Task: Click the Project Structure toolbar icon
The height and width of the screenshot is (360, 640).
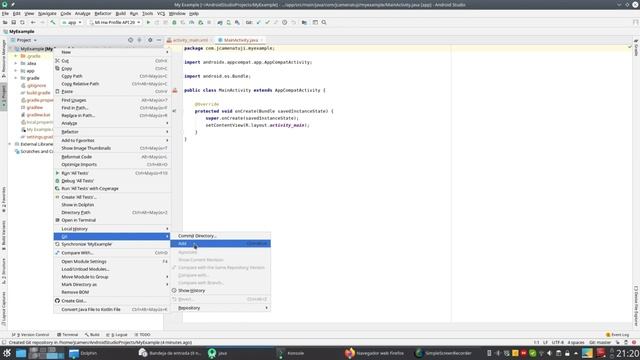Action: [x=304, y=22]
